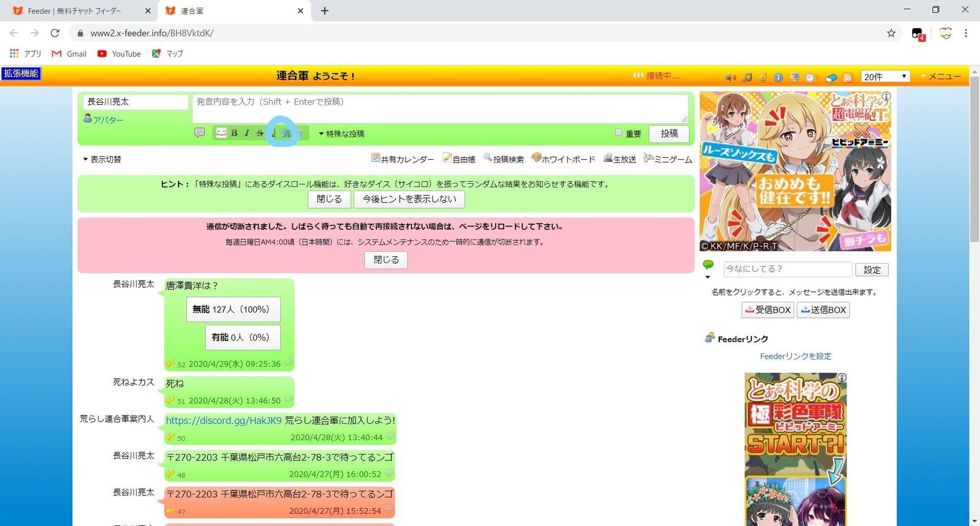
Task: Open the emoticon picker in the toolbar
Action: (221, 133)
